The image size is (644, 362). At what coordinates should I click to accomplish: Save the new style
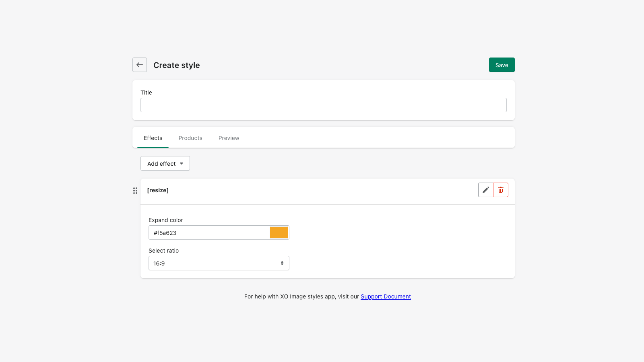coord(502,65)
